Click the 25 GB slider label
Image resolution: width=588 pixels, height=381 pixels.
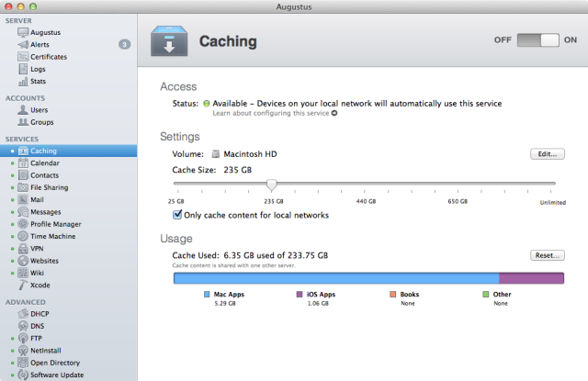(175, 201)
